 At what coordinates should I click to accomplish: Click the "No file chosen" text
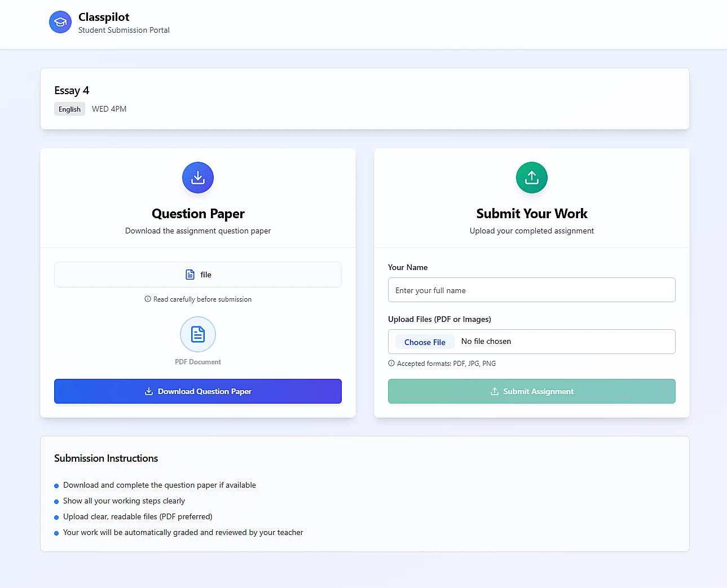tap(486, 342)
